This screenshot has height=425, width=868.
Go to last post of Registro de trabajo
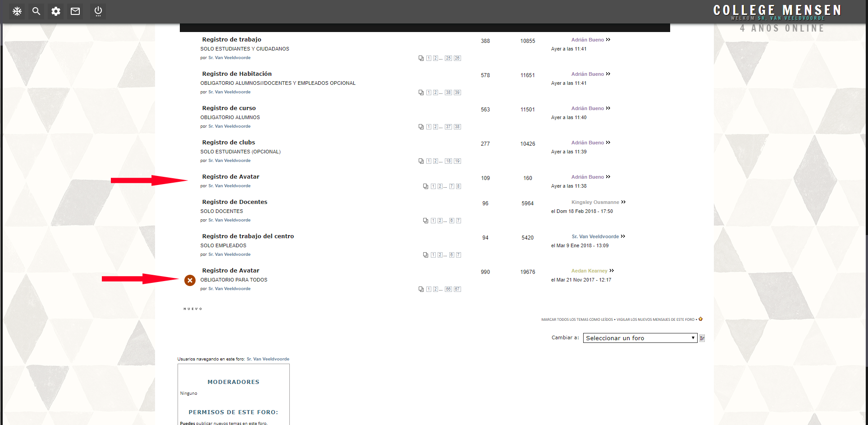click(608, 40)
